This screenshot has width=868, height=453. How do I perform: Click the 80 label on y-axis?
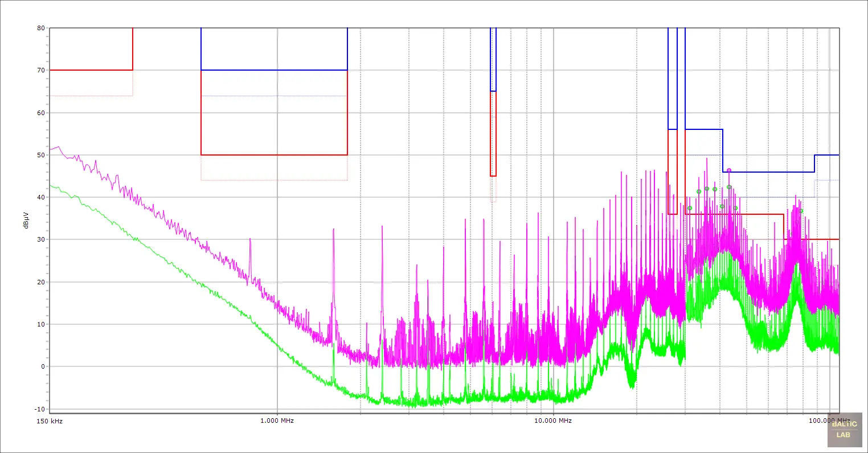[x=41, y=28]
